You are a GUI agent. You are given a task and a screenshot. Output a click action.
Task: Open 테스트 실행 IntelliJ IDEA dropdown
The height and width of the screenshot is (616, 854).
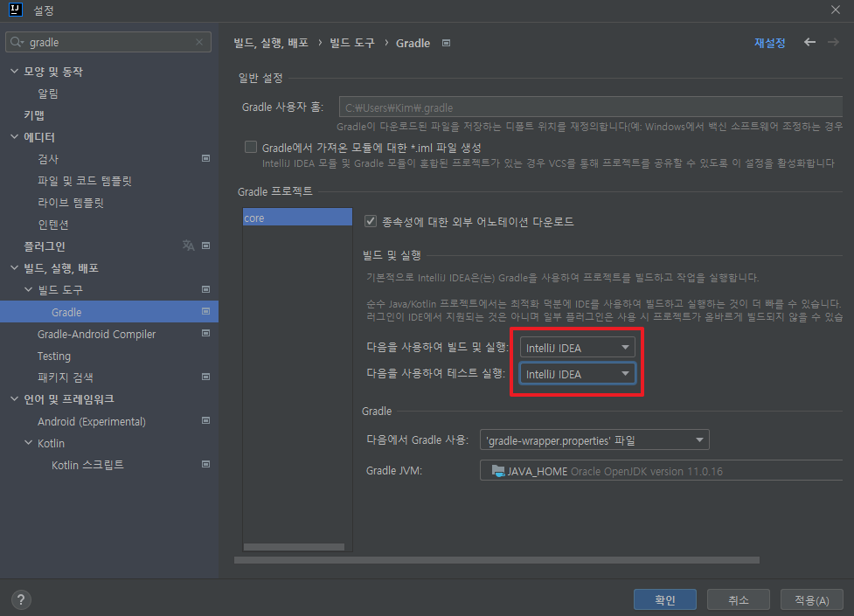577,374
